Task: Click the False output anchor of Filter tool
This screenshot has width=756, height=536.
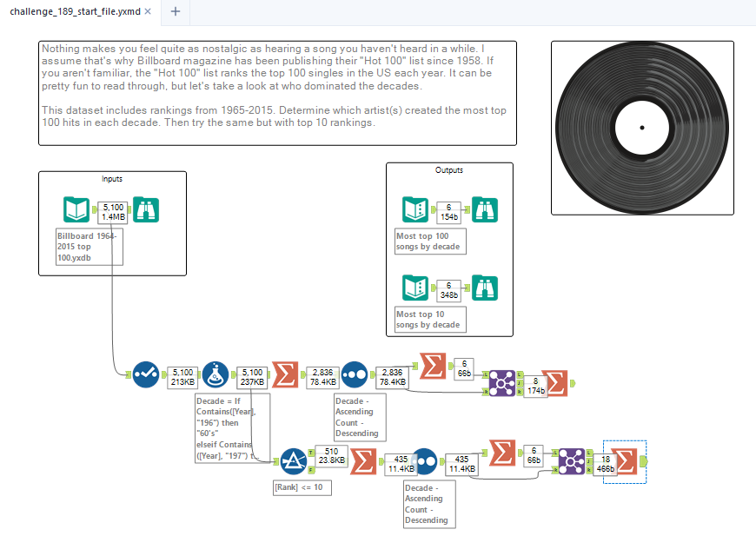Action: click(x=311, y=469)
